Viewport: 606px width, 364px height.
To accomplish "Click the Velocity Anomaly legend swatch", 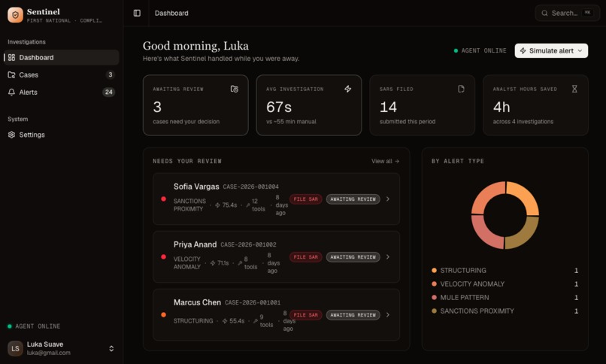I will tap(434, 284).
